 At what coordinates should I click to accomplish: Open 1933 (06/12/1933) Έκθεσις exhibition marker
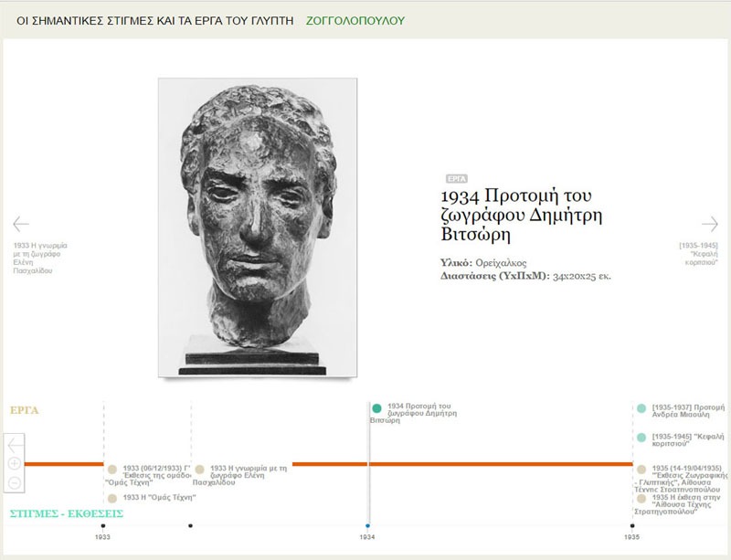click(x=112, y=469)
